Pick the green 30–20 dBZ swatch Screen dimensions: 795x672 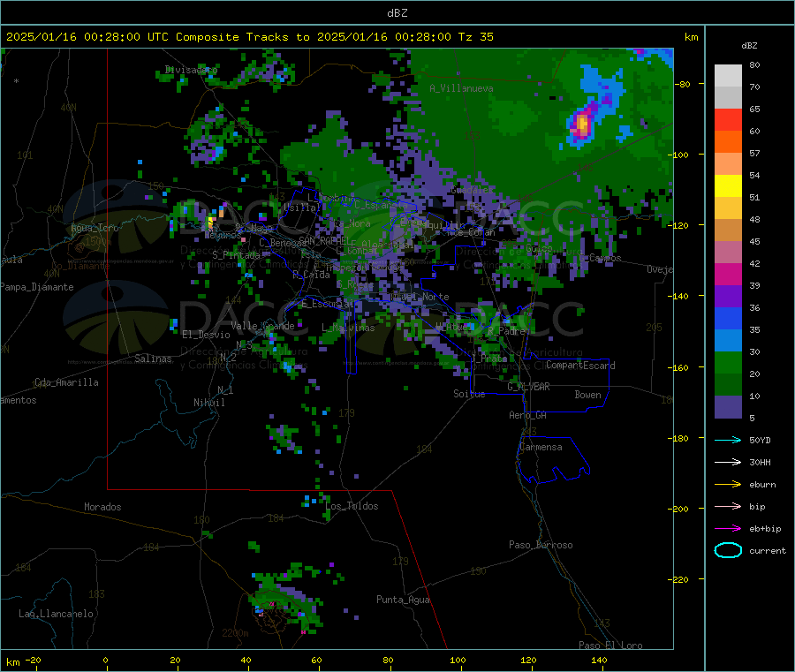click(728, 362)
